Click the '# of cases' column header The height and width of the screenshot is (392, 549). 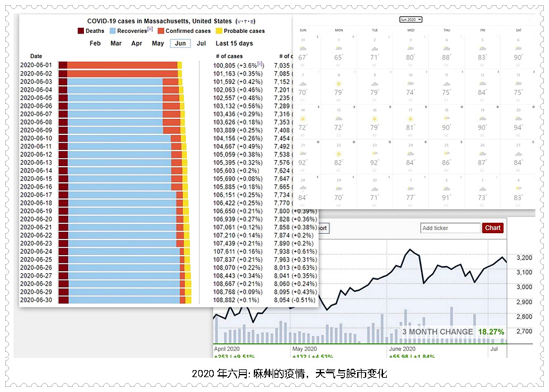point(229,56)
